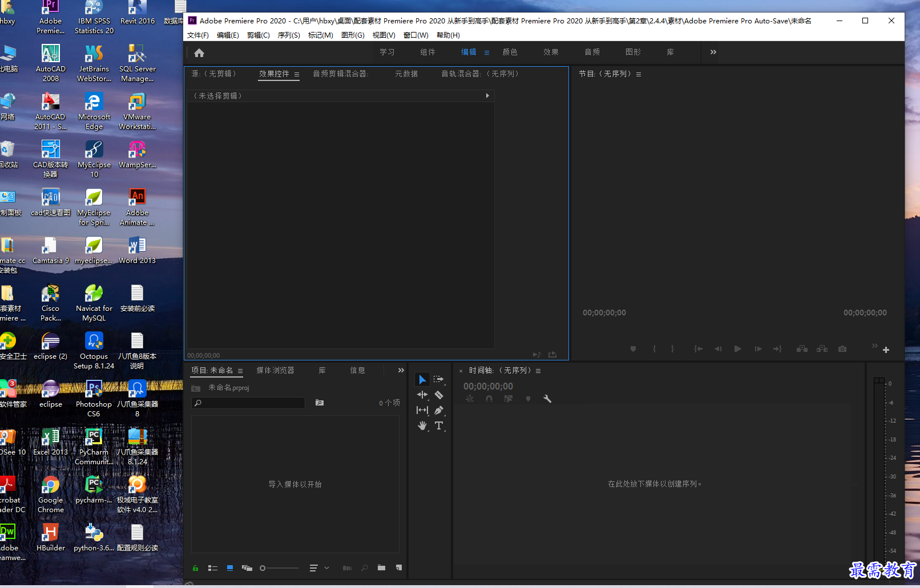Show overflow workspaces chevron
Viewport: 920px width, 588px height.
pyautogui.click(x=713, y=52)
